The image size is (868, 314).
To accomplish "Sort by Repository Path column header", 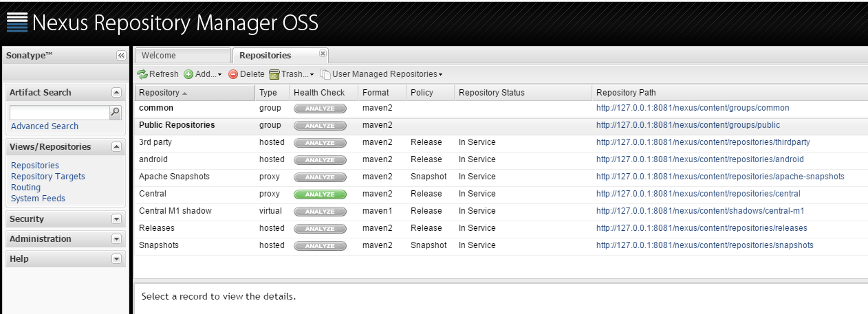I will tap(730, 93).
